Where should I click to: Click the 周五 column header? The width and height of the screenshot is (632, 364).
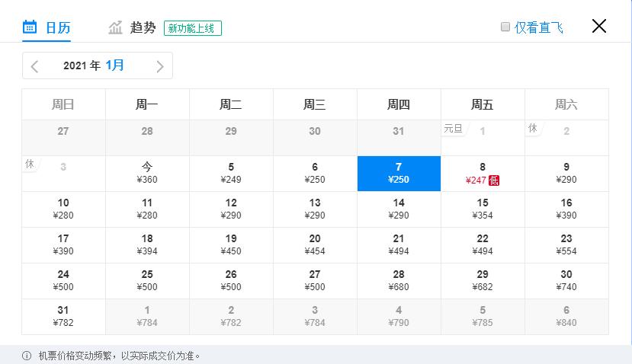pyautogui.click(x=483, y=104)
